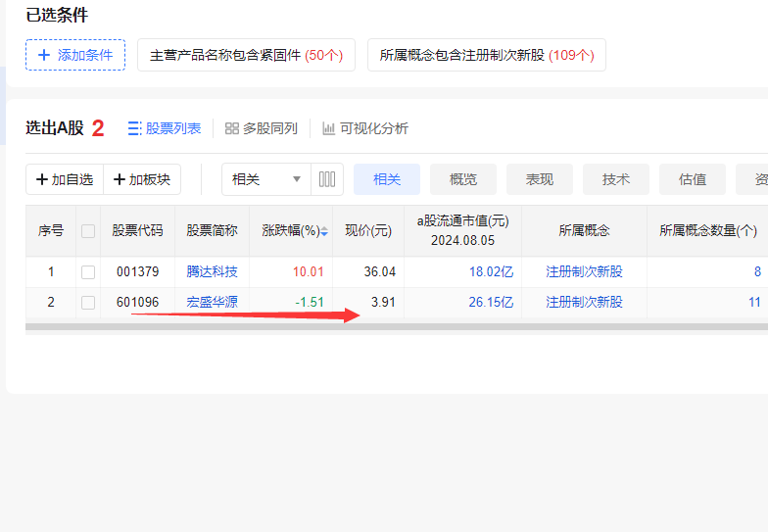This screenshot has width=768, height=532.
Task: Click the 26.15亿 market value
Action: pos(491,302)
